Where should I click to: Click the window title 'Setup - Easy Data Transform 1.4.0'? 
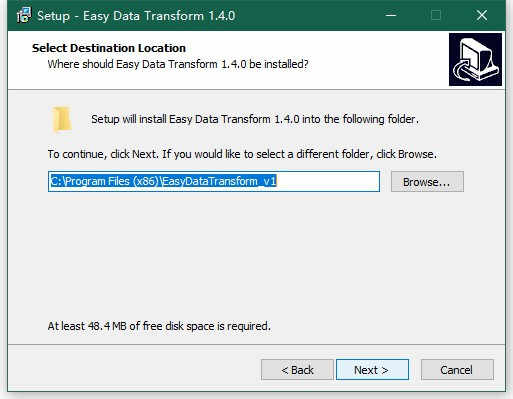click(136, 16)
